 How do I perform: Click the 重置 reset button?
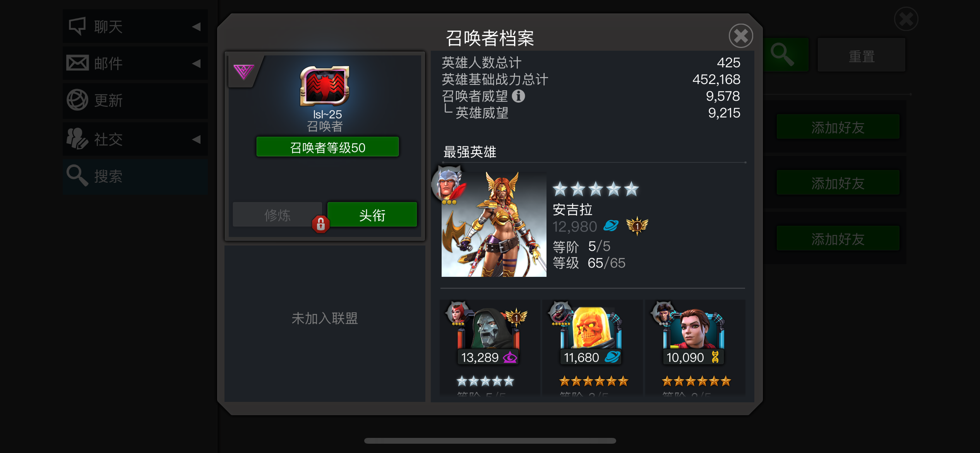click(x=862, y=56)
